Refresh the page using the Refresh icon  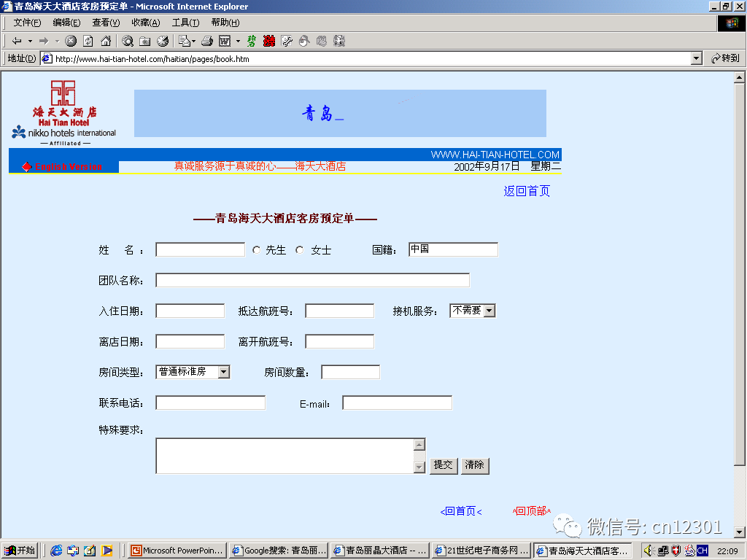[x=88, y=41]
